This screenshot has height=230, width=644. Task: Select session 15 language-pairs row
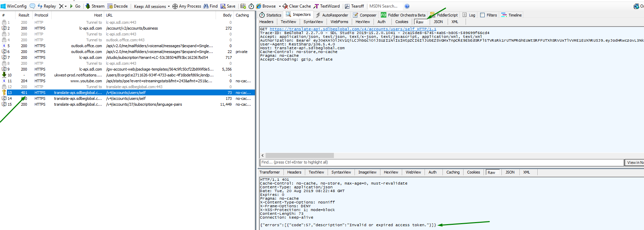pos(128,104)
